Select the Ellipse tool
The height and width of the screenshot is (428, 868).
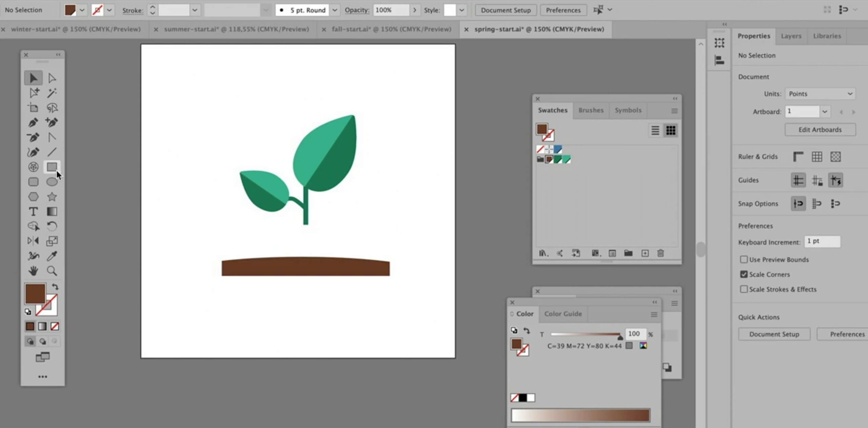[x=52, y=182]
